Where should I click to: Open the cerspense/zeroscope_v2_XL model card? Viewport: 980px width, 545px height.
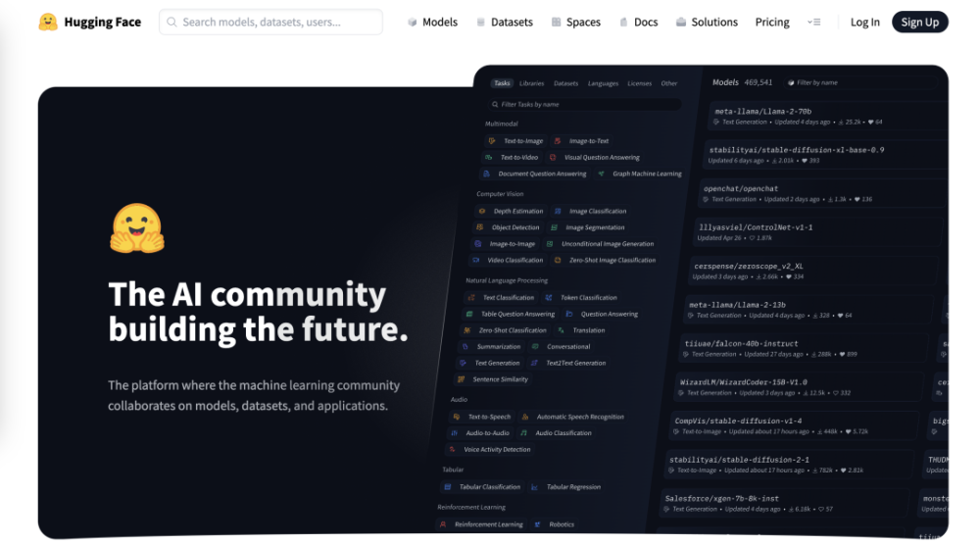click(x=813, y=272)
